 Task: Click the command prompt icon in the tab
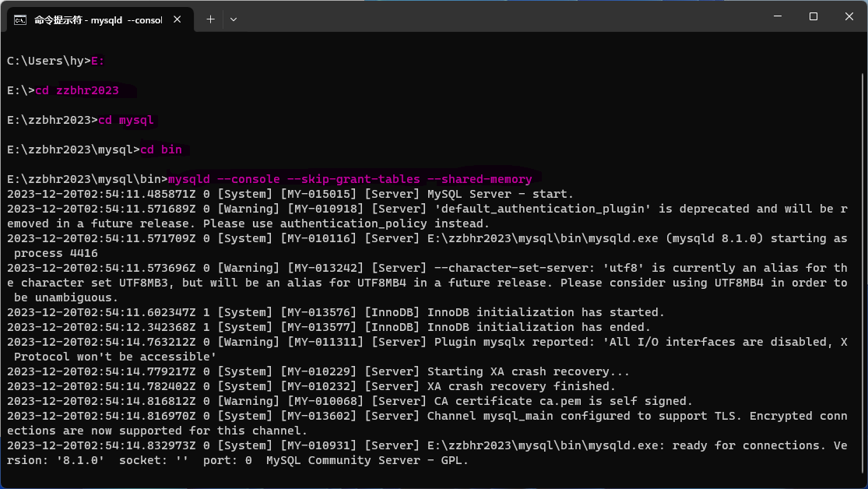click(x=20, y=20)
